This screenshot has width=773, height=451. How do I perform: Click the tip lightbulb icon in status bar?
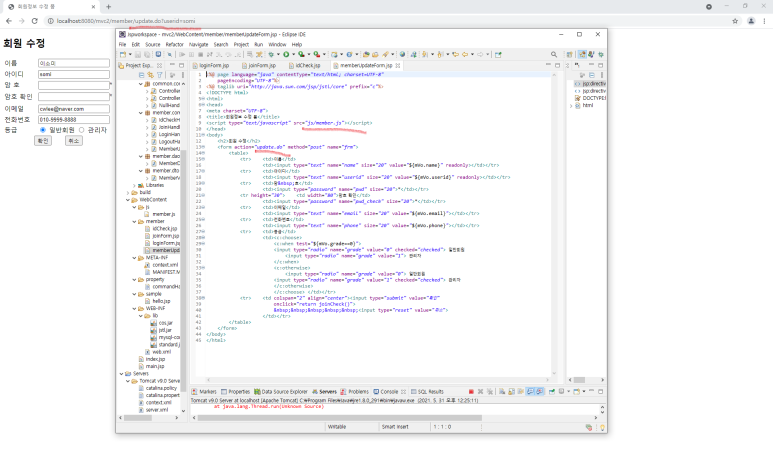(x=602, y=427)
